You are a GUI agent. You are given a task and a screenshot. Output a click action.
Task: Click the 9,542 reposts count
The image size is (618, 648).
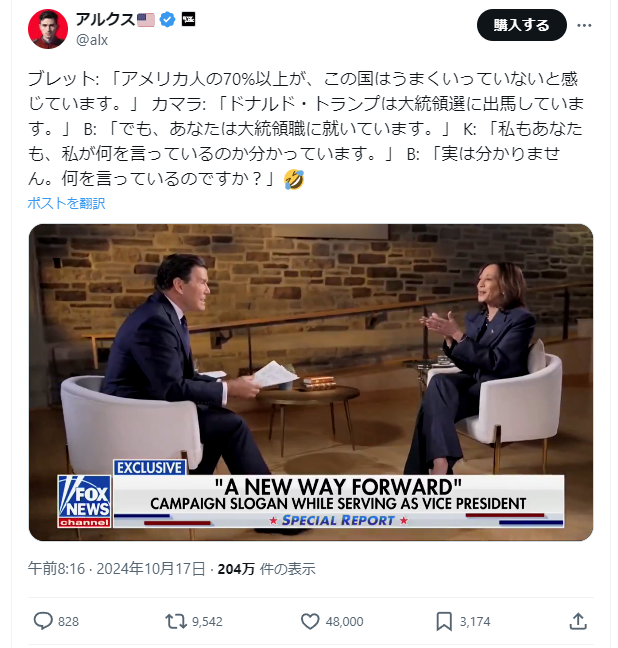pyautogui.click(x=207, y=622)
